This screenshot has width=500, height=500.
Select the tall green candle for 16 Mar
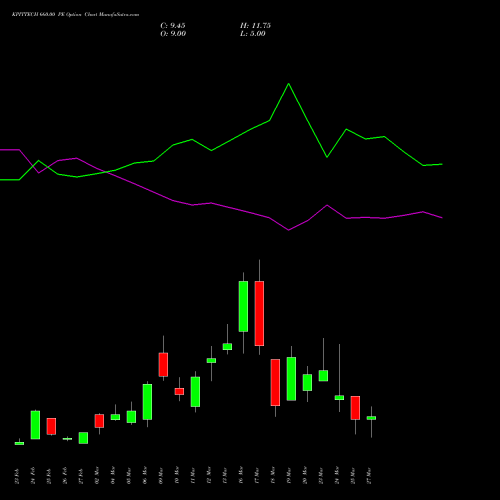tap(243, 306)
